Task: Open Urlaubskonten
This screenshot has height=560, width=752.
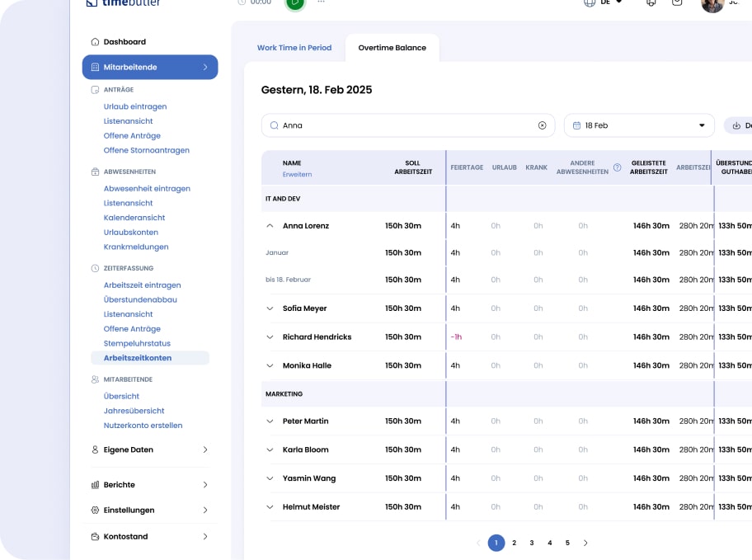Action: coord(131,233)
